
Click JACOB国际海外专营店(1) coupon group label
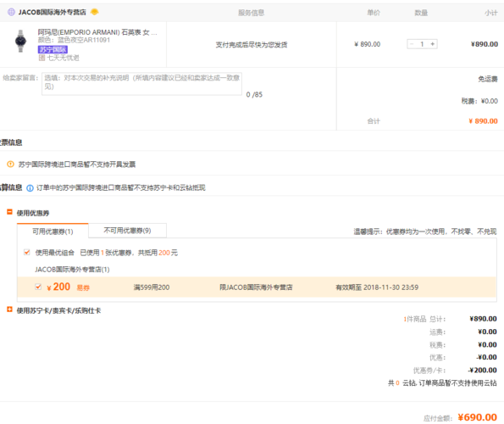72,270
